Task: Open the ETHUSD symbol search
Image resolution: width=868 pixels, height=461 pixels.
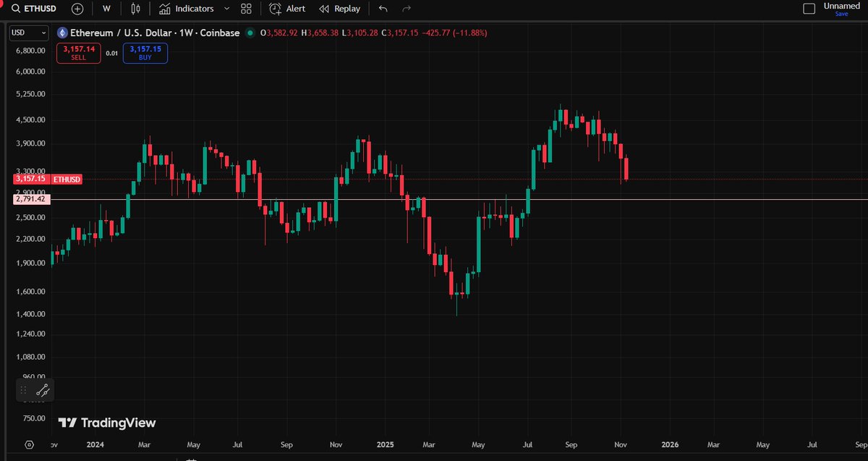Action: (33, 9)
